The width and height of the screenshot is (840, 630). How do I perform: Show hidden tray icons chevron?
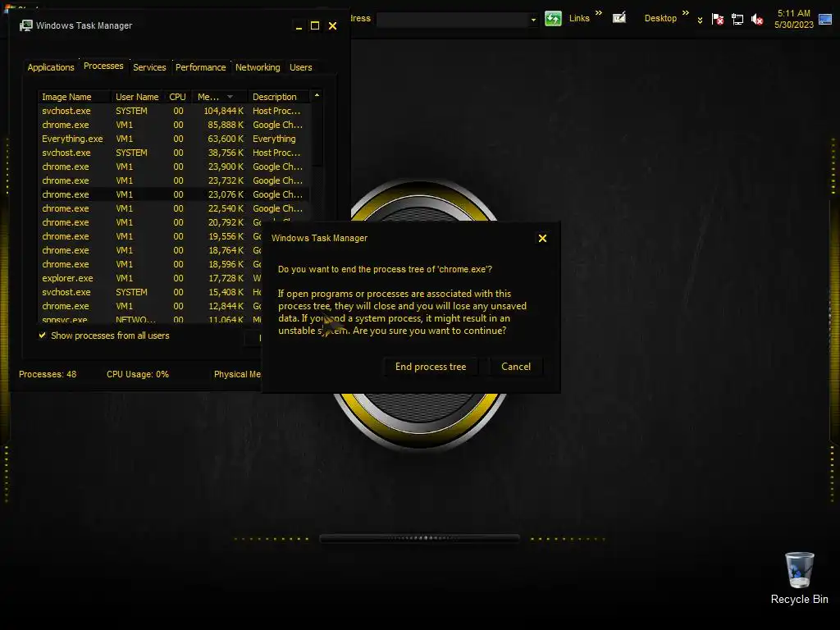click(x=700, y=21)
